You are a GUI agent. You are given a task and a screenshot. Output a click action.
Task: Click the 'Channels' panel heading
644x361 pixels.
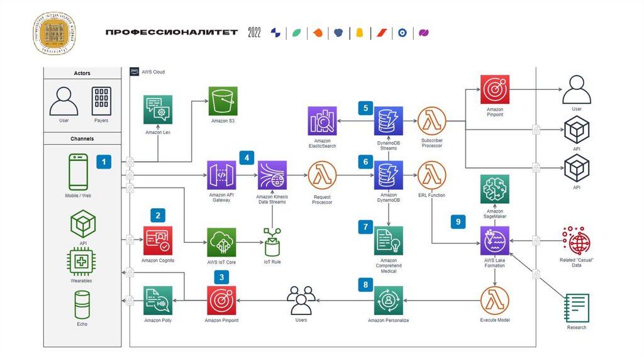(x=82, y=139)
